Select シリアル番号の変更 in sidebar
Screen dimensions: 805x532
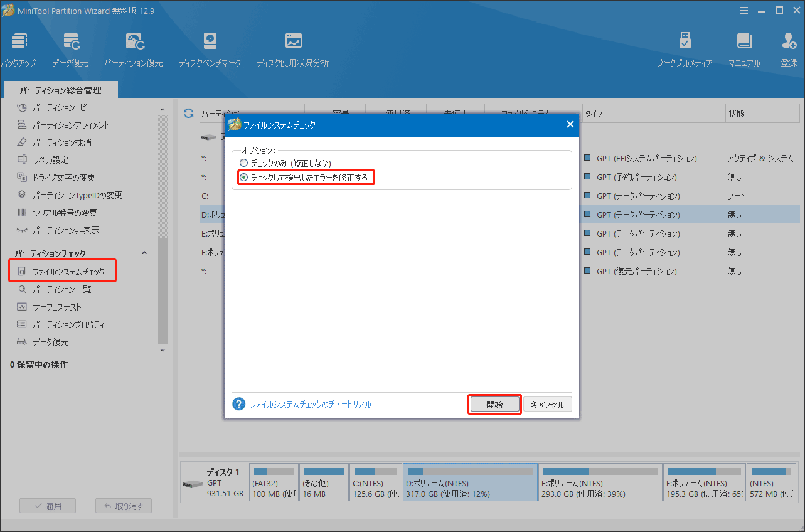point(56,213)
